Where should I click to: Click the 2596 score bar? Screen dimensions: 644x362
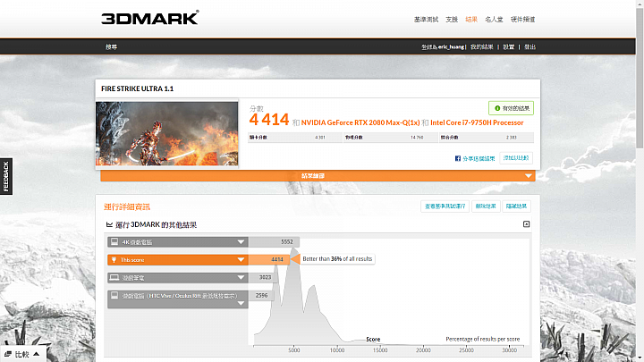tap(261, 296)
